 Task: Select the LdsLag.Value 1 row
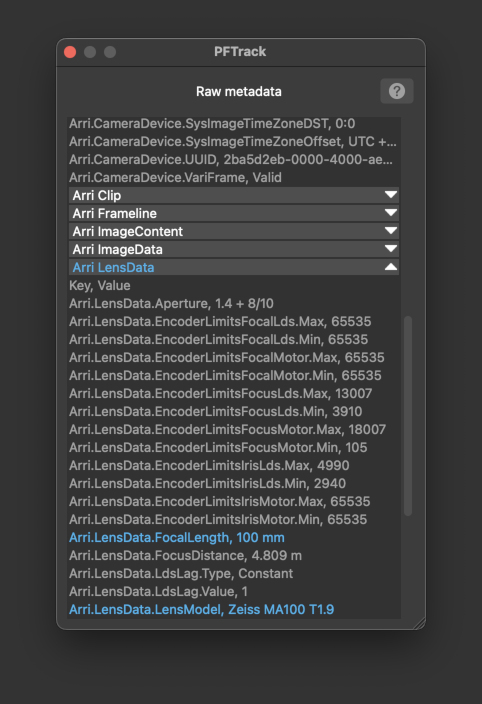coord(234,591)
